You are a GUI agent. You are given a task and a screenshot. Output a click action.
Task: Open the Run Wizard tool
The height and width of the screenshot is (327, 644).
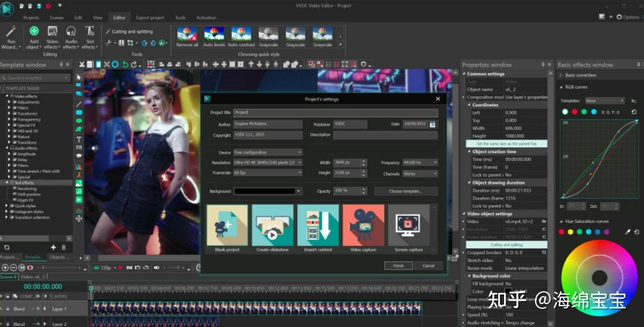click(11, 37)
